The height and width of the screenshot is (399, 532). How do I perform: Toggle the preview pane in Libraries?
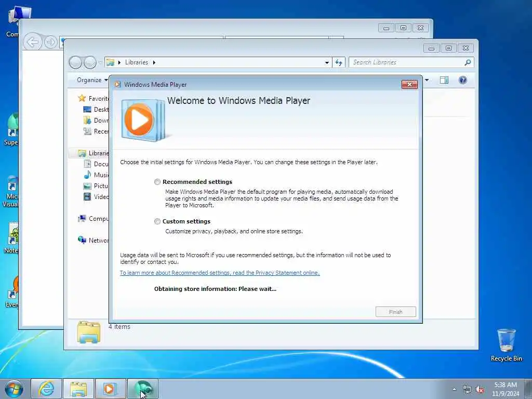coord(444,80)
